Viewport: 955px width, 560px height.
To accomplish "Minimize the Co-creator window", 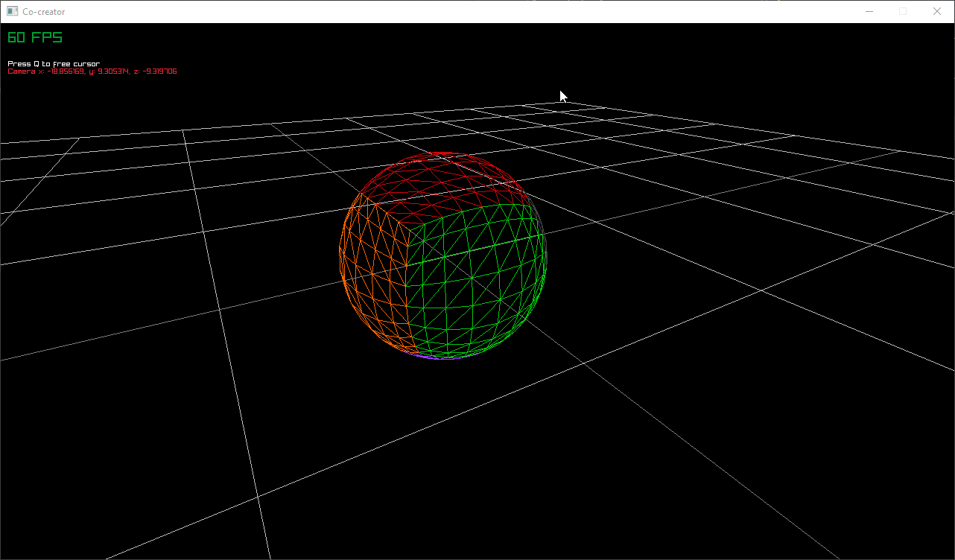I will [869, 11].
